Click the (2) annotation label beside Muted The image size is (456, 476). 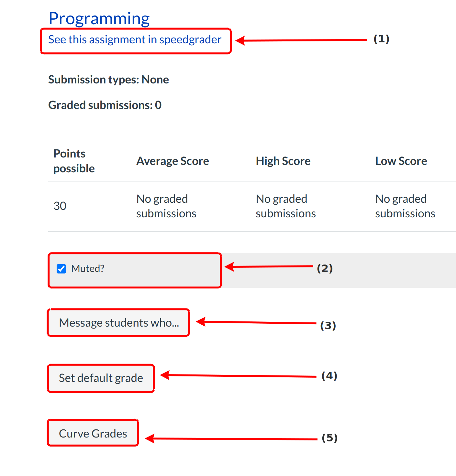pyautogui.click(x=325, y=268)
